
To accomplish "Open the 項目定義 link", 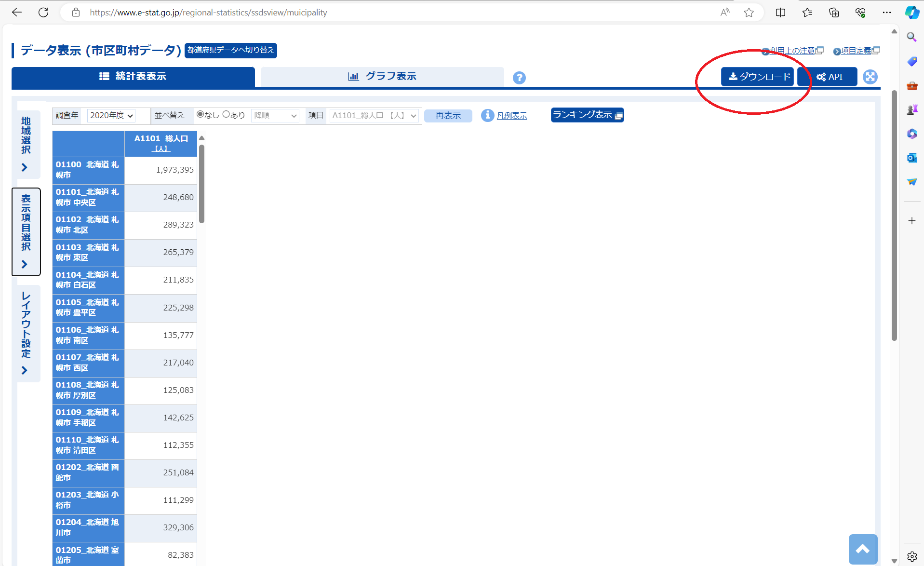I will tap(856, 51).
